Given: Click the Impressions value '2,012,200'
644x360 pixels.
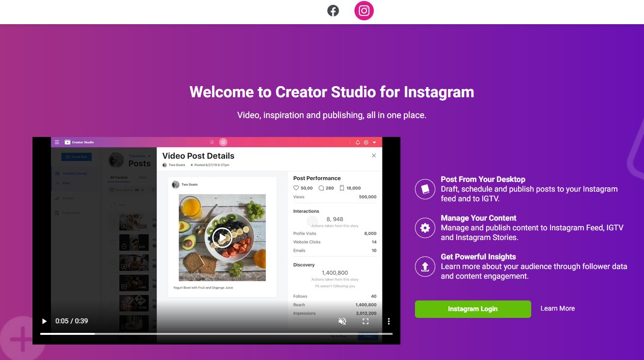Looking at the screenshot, I should (366, 314).
